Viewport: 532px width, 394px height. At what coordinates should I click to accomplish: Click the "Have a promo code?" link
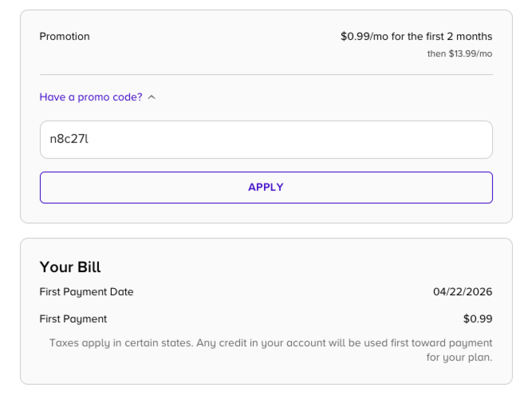pos(91,97)
